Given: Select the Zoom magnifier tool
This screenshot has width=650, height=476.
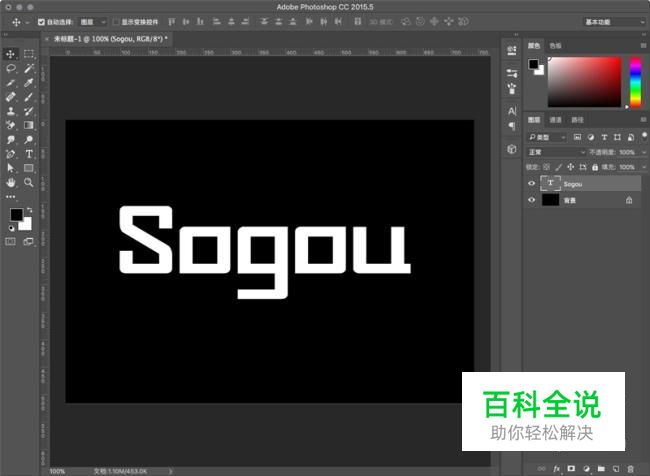Looking at the screenshot, I should coord(29,183).
